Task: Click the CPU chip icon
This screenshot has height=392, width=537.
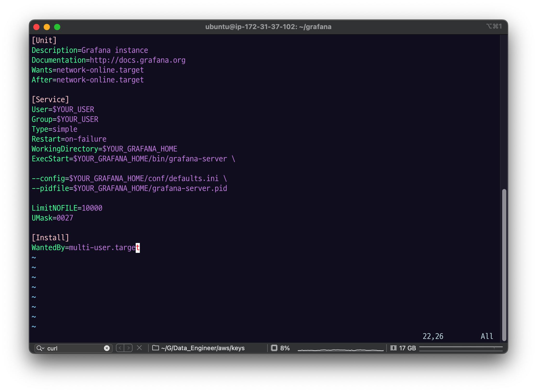Action: pyautogui.click(x=274, y=348)
